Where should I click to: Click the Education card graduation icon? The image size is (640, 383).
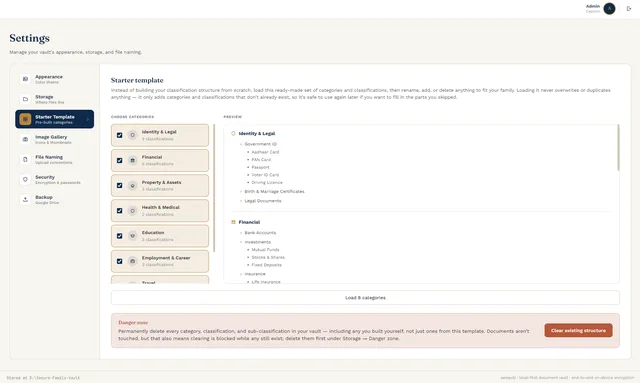[x=132, y=236]
